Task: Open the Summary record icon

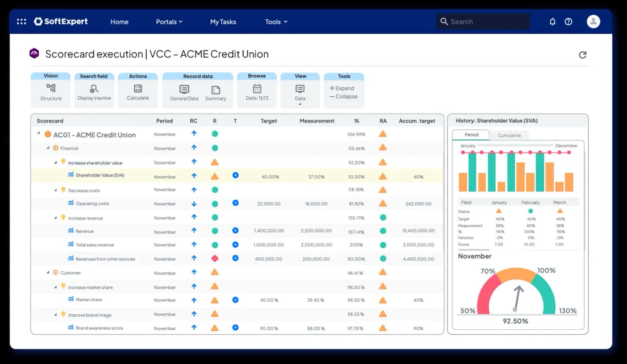Action: pyautogui.click(x=216, y=90)
